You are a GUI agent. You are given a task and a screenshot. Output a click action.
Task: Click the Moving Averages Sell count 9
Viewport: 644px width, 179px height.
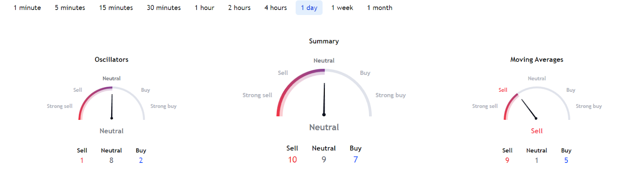tap(507, 160)
